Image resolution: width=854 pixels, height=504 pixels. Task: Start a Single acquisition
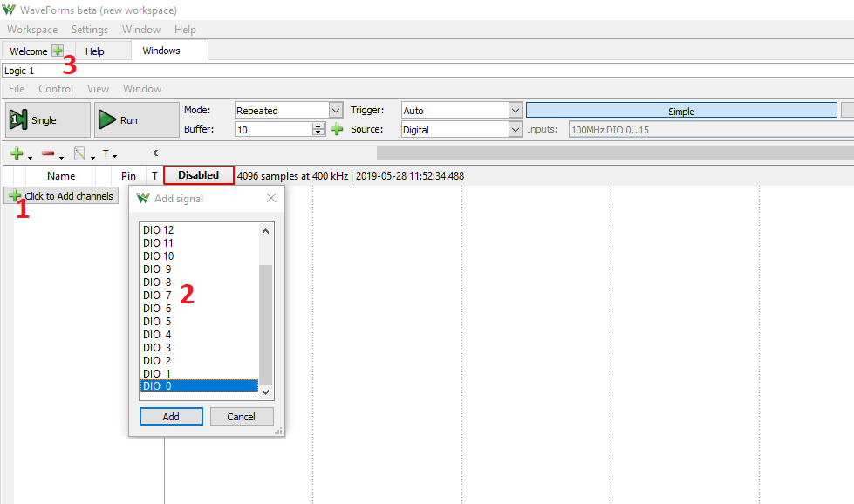[47, 119]
